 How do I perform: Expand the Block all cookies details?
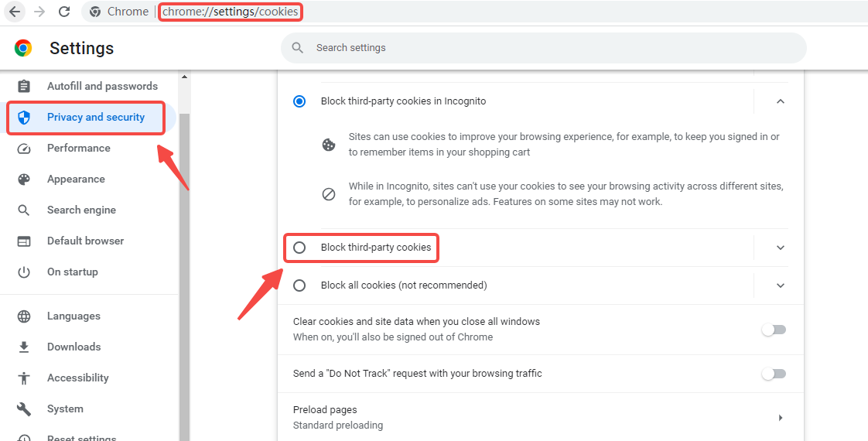(780, 285)
